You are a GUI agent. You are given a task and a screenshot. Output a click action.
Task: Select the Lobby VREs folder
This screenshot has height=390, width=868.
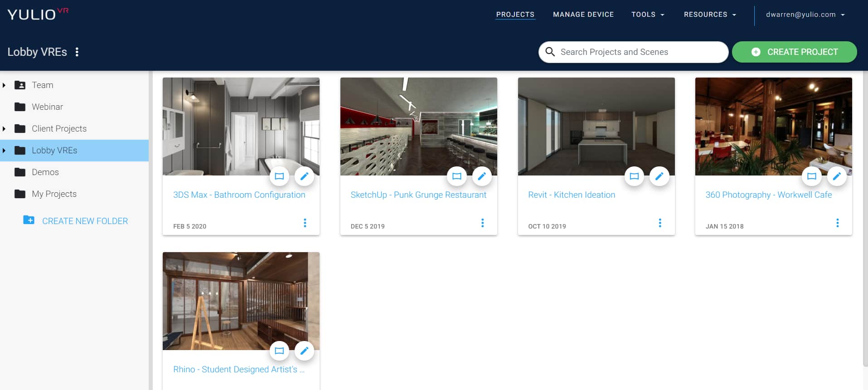coord(74,150)
